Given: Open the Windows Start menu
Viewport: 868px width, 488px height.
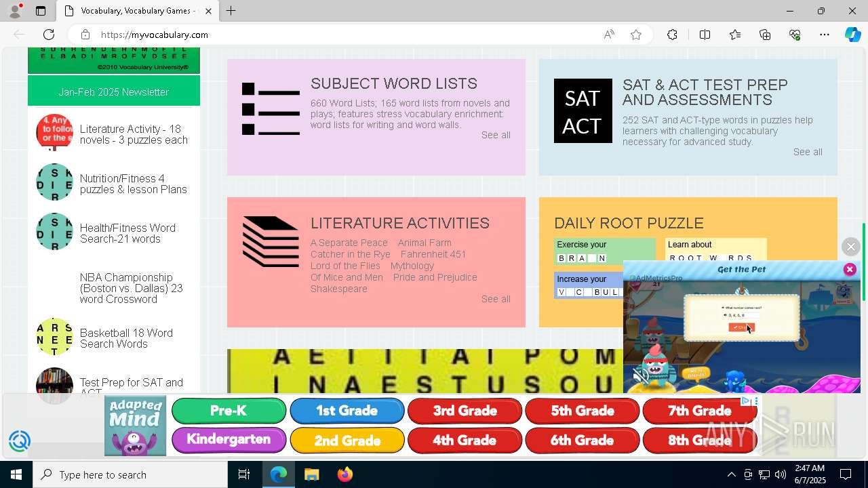Looking at the screenshot, I should click(x=16, y=474).
